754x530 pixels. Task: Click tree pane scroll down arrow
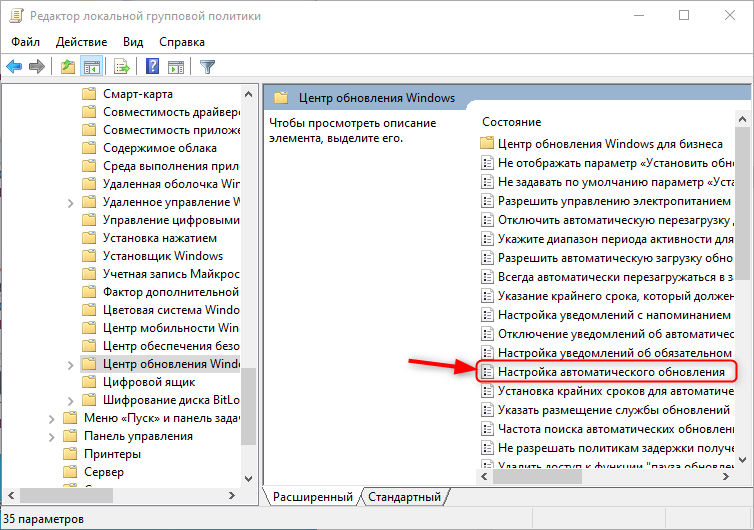click(x=248, y=478)
